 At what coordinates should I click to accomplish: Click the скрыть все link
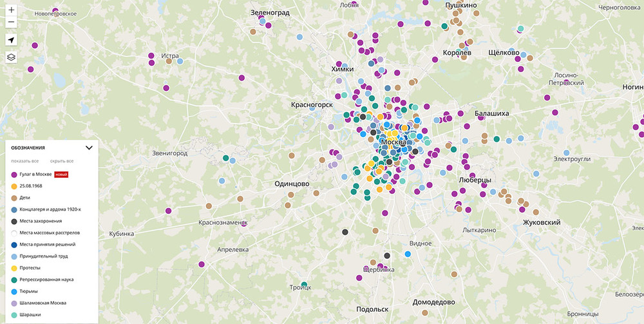(x=62, y=161)
